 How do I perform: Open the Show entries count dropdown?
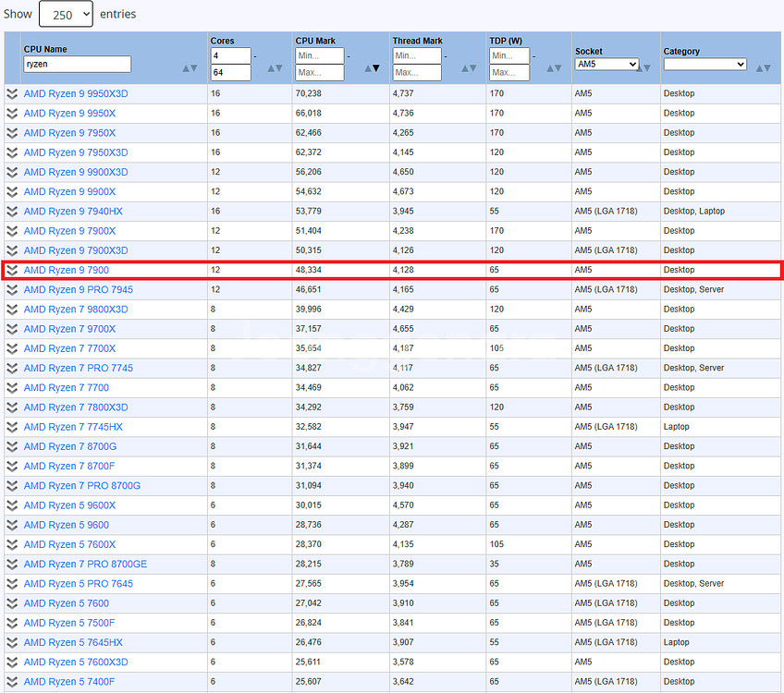[66, 14]
